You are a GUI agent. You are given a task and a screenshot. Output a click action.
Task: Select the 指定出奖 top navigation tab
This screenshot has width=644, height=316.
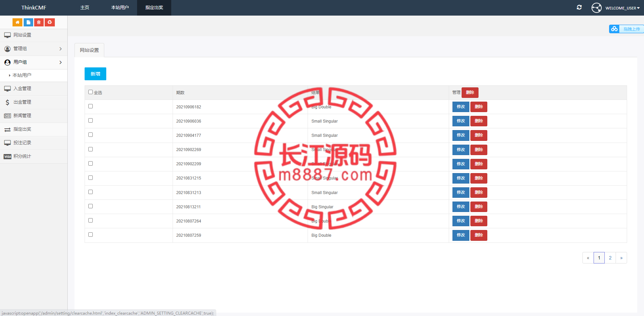[154, 7]
